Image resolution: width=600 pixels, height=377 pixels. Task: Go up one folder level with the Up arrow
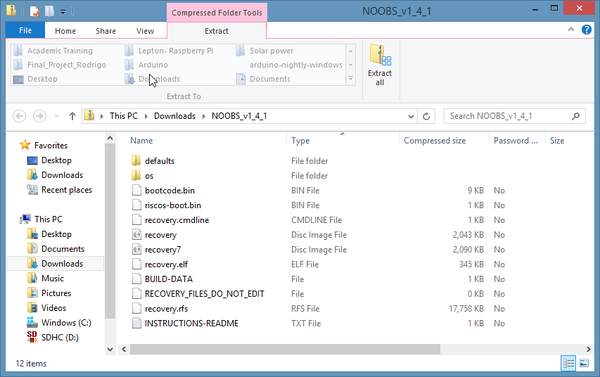(x=72, y=116)
